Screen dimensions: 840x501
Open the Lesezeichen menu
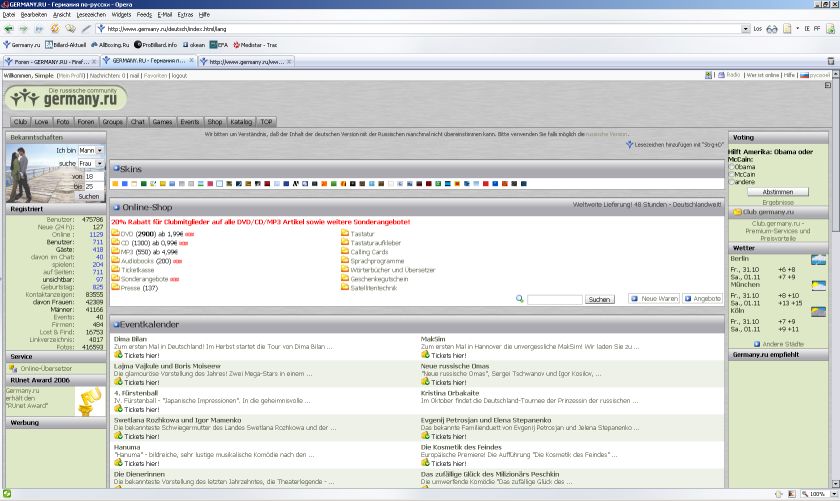tap(91, 14)
